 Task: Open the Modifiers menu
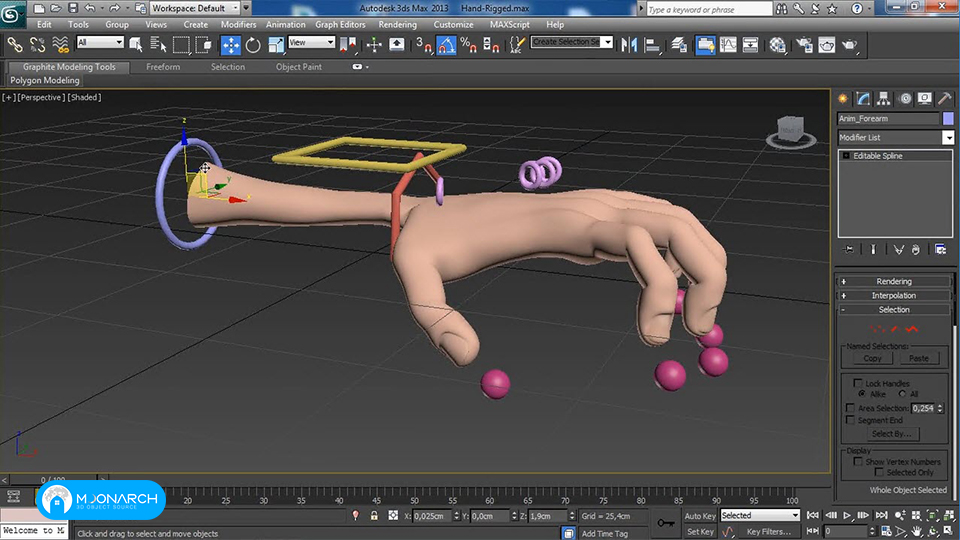[238, 24]
